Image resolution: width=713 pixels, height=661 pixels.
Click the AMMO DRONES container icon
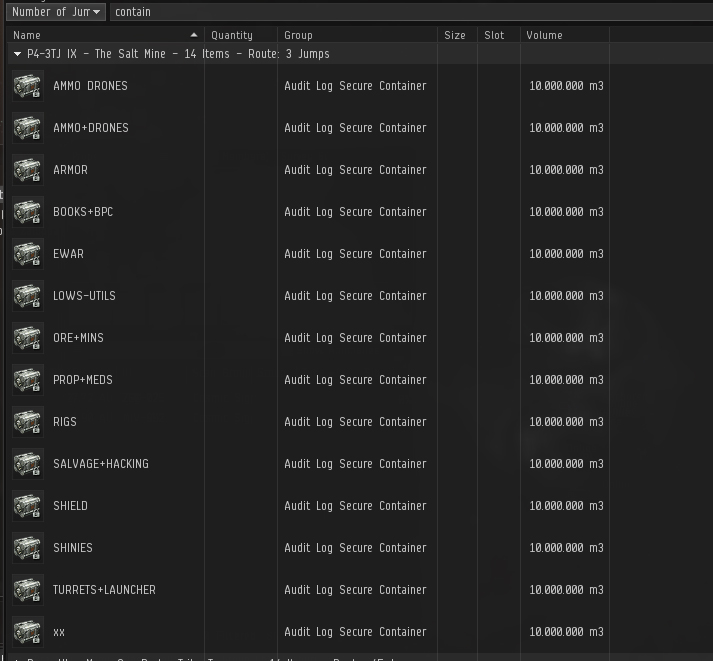click(x=28, y=85)
